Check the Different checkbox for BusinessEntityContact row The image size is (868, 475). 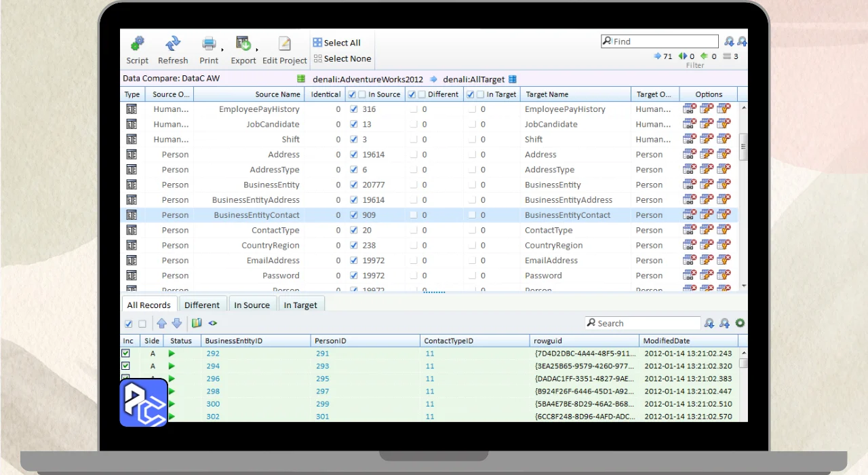tap(413, 215)
